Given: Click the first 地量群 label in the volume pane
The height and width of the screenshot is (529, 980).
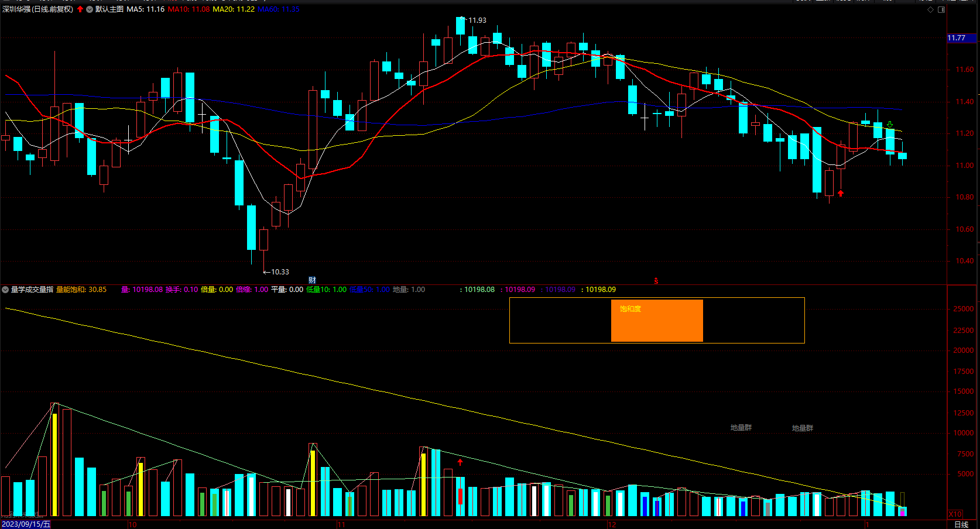Looking at the screenshot, I should pyautogui.click(x=741, y=428).
